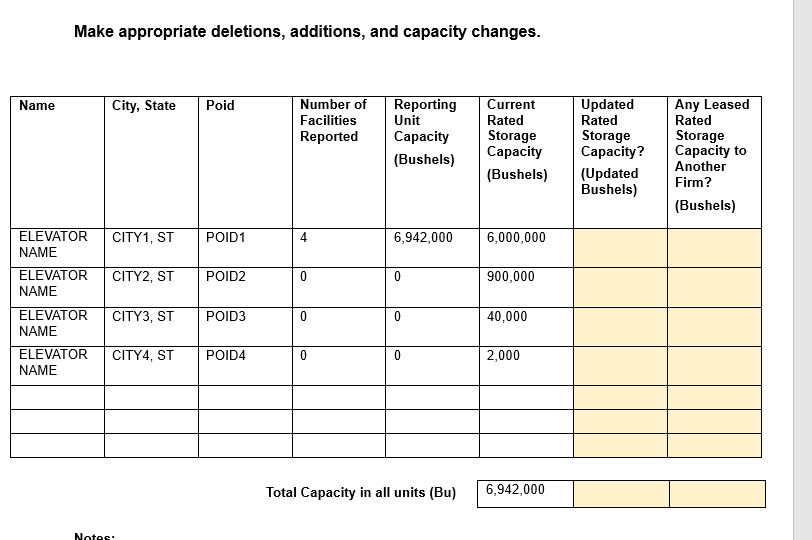Click the updated capacity cell in POID2 row
Viewport: 812px width, 540px height.
pyautogui.click(x=621, y=286)
